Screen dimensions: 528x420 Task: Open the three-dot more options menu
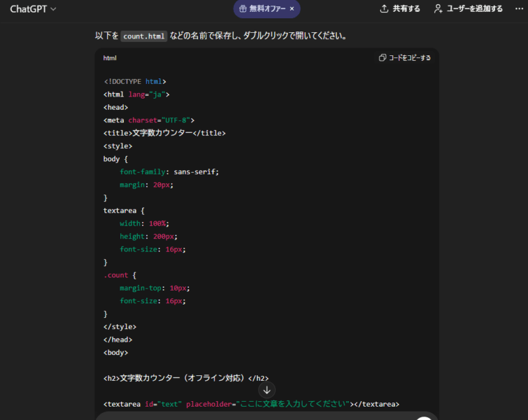(x=517, y=9)
